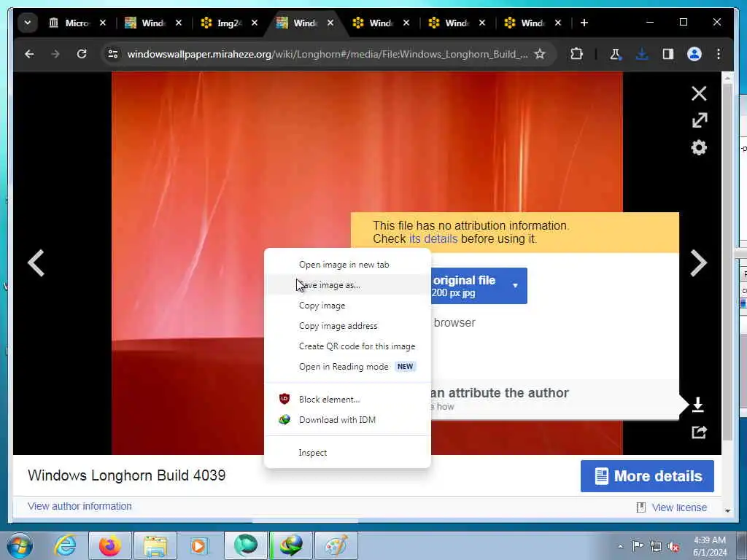Open Windows Explorer from taskbar
The image size is (747, 560).
click(155, 545)
